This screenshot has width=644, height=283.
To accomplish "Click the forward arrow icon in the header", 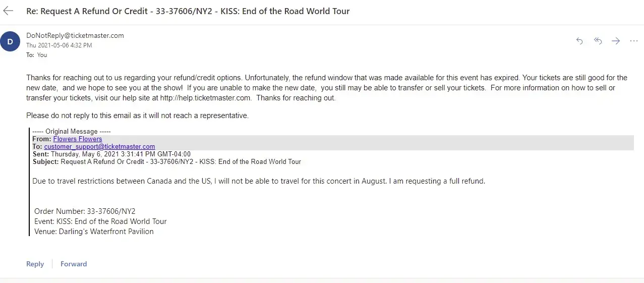I will click(616, 41).
